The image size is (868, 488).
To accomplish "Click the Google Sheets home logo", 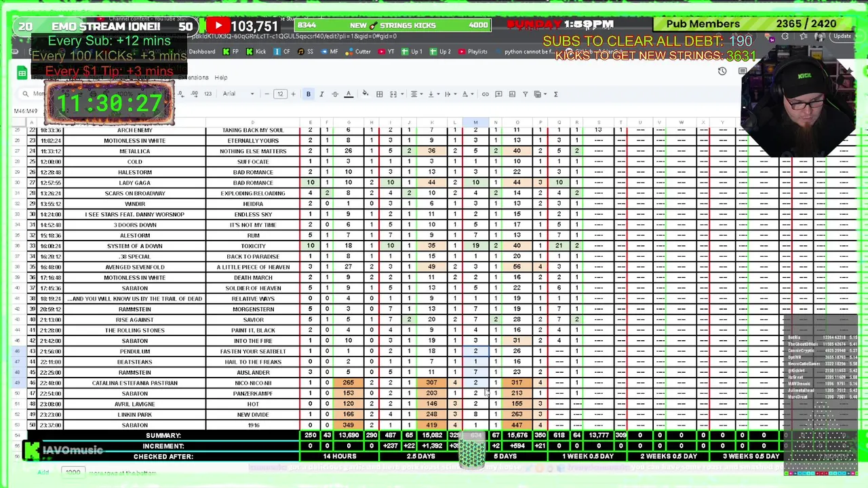I will coord(22,73).
